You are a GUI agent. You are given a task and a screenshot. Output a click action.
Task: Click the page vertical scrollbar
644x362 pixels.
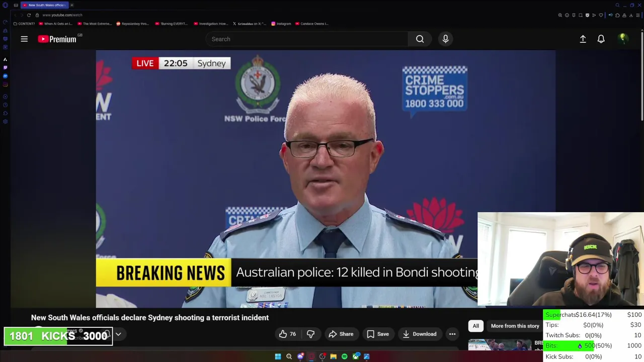pyautogui.click(x=642, y=75)
